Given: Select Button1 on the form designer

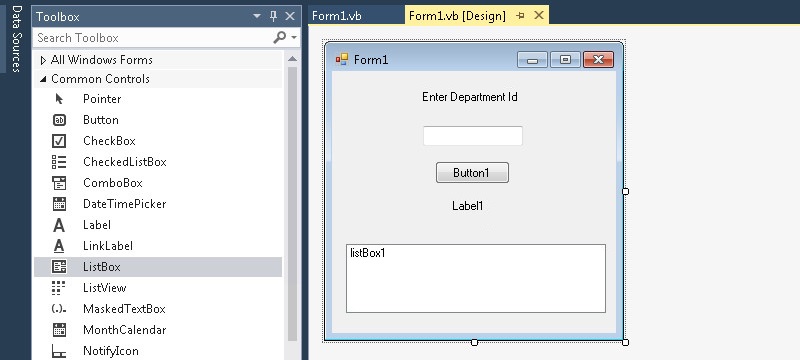Looking at the screenshot, I should tap(472, 173).
